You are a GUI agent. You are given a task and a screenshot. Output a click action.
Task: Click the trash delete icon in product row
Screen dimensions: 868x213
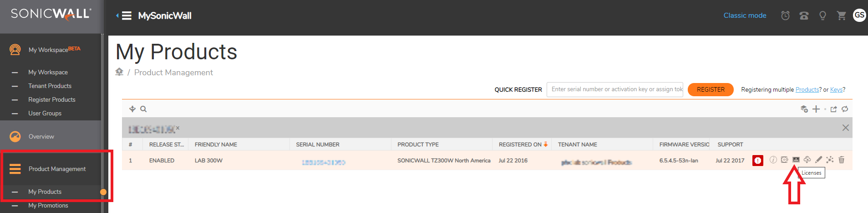(x=841, y=160)
